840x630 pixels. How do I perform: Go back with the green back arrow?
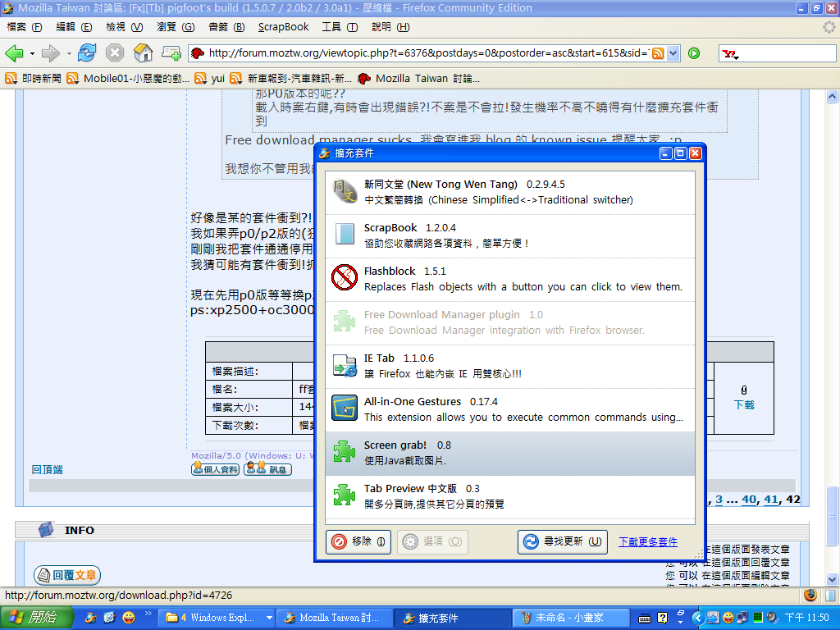[14, 53]
